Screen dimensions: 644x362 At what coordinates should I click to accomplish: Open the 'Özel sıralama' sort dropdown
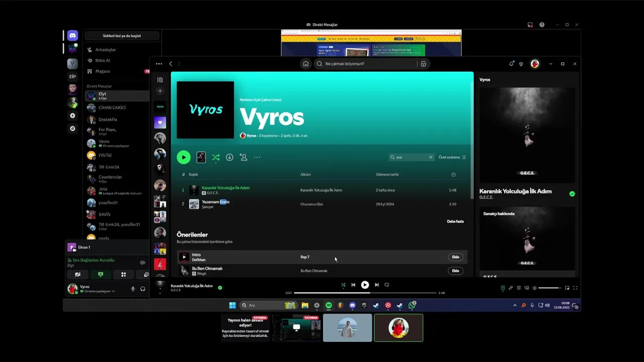tap(452, 157)
